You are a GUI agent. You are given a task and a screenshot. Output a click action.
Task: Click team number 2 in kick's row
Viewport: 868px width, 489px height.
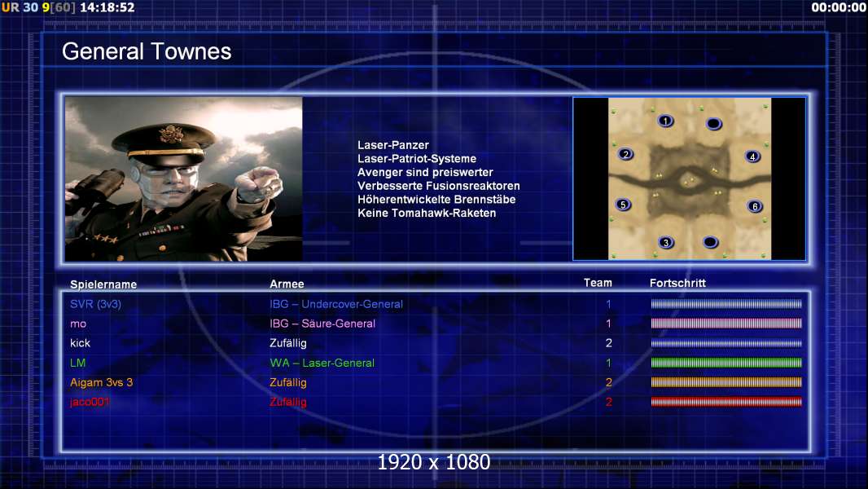[609, 343]
